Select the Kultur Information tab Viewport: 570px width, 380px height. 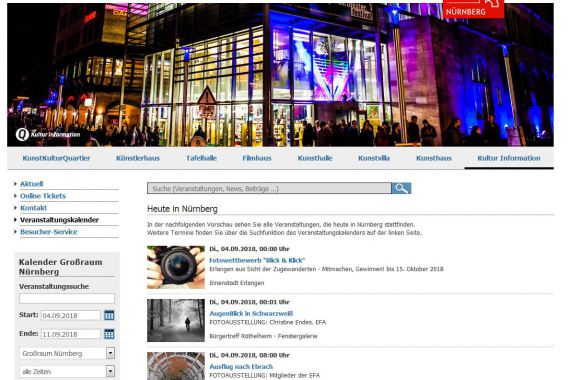pos(509,158)
